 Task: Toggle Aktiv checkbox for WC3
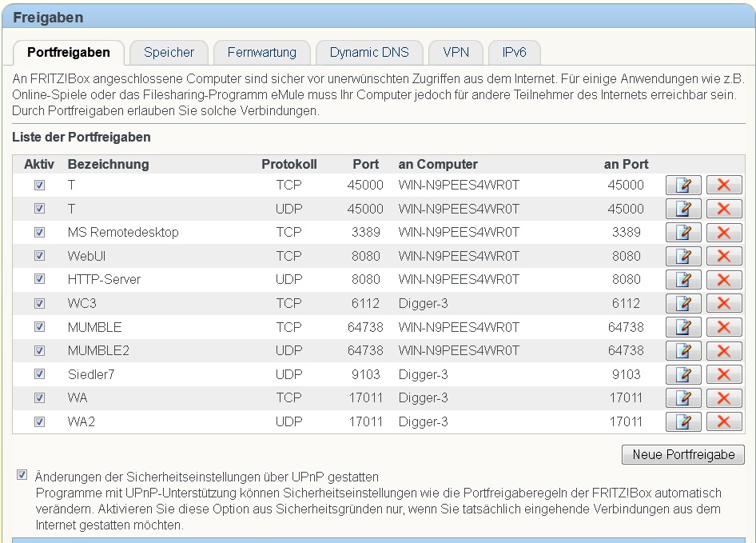pyautogui.click(x=39, y=303)
